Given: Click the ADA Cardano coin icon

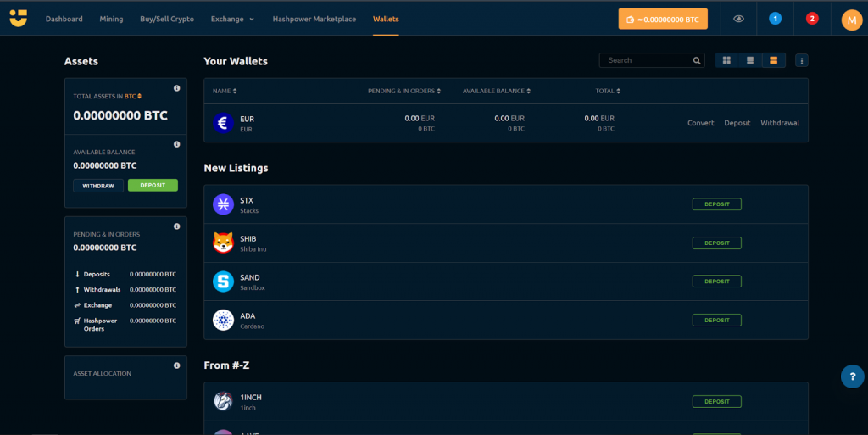Looking at the screenshot, I should (x=223, y=320).
